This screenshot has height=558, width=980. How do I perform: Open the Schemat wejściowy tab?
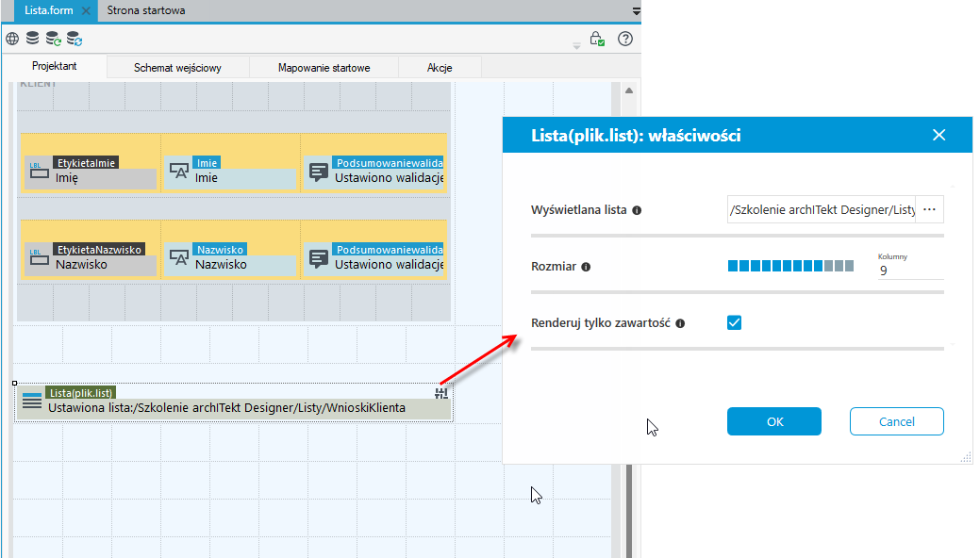point(177,68)
